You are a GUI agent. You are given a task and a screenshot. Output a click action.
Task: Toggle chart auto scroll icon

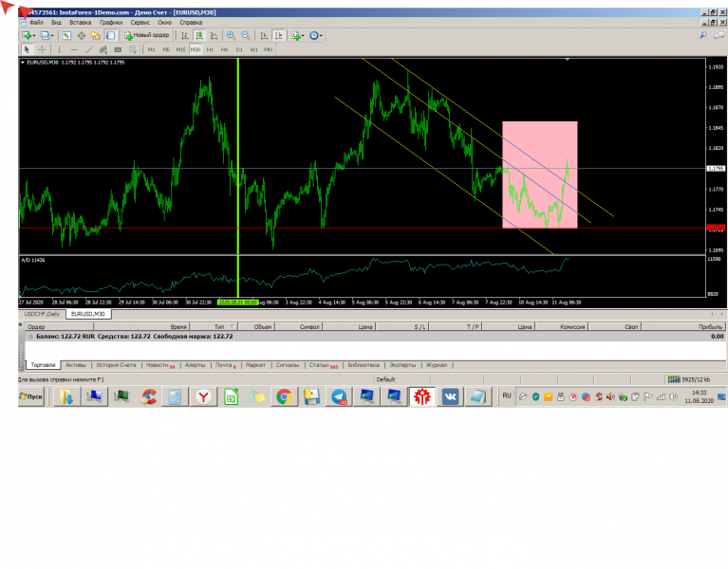(264, 35)
